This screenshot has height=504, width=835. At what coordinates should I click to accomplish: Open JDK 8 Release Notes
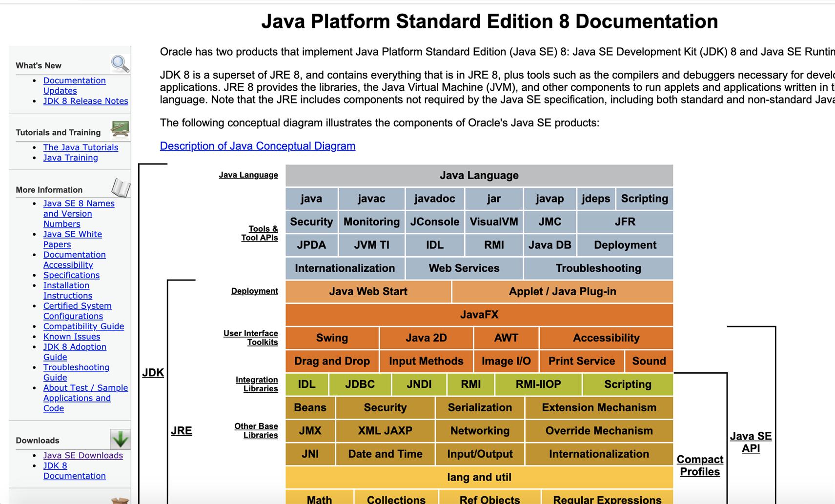pos(85,101)
